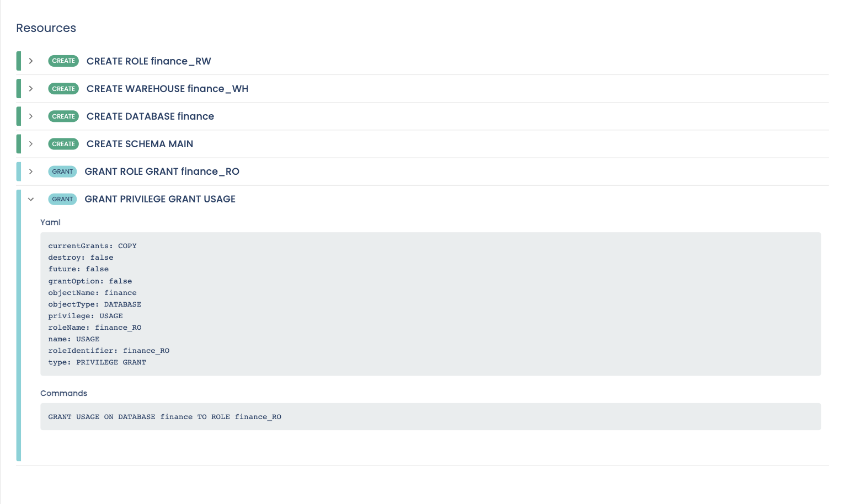844x504 pixels.
Task: Click the GRANT badge beside GRANT PRIVILEGE GRANT USAGE
Action: coord(62,199)
